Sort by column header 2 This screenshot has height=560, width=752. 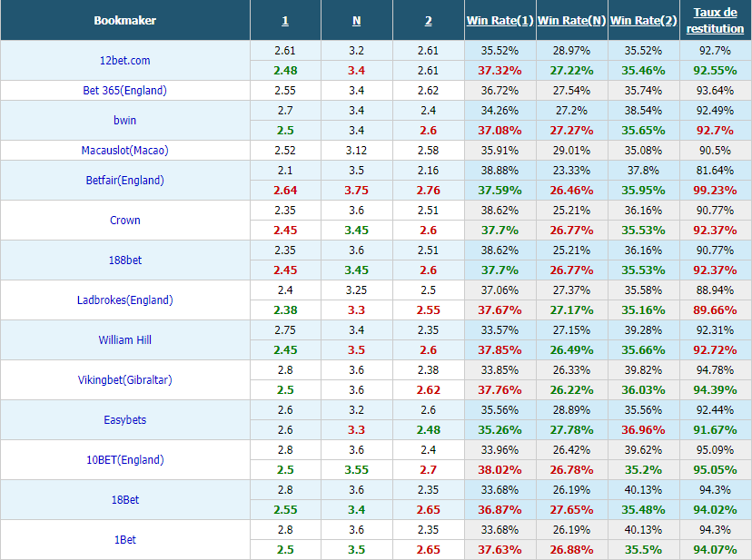click(429, 21)
